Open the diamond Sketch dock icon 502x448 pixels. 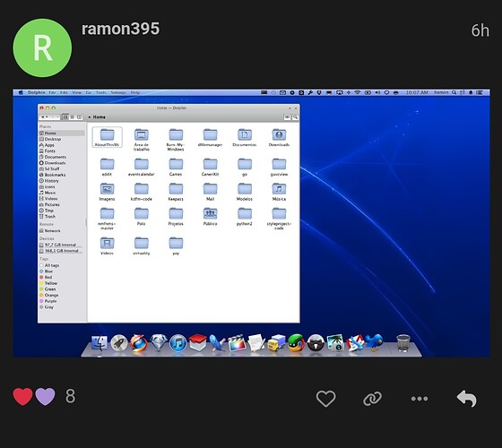159,342
